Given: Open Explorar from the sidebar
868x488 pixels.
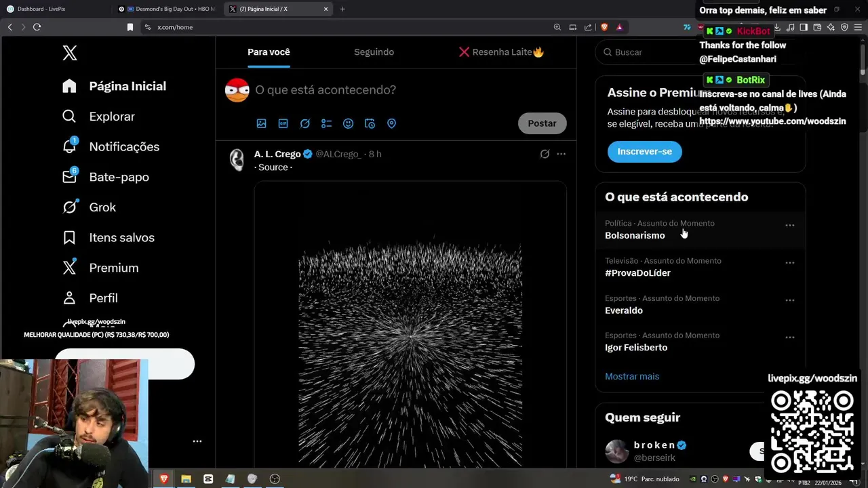Looking at the screenshot, I should 98,117.
